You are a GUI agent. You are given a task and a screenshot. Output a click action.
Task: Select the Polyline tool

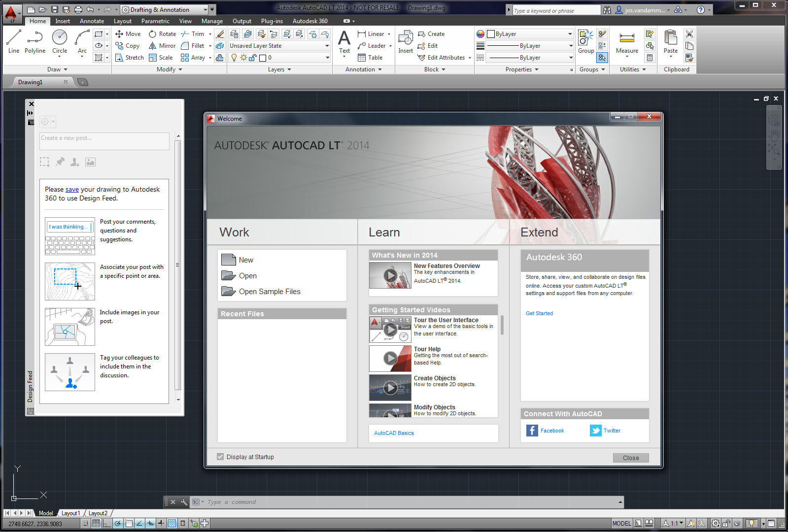pos(35,42)
